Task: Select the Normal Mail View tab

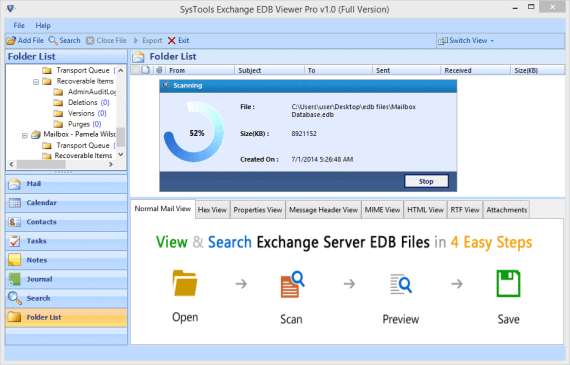Action: [x=162, y=209]
